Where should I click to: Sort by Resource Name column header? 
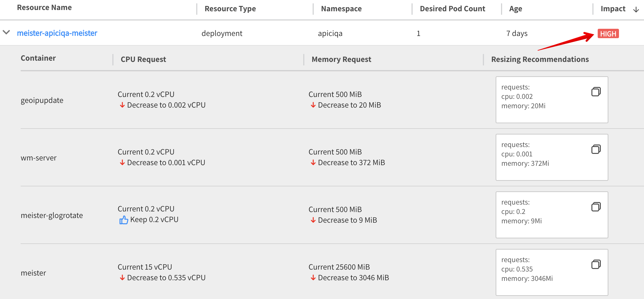[x=44, y=8]
